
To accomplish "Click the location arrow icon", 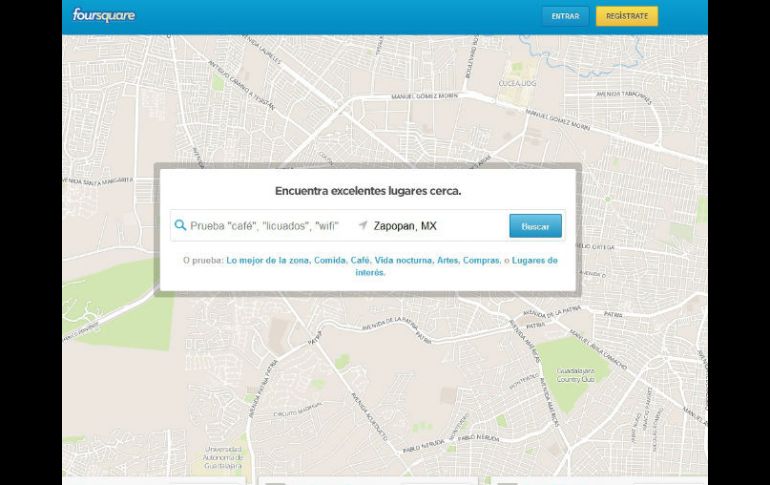I will point(363,226).
